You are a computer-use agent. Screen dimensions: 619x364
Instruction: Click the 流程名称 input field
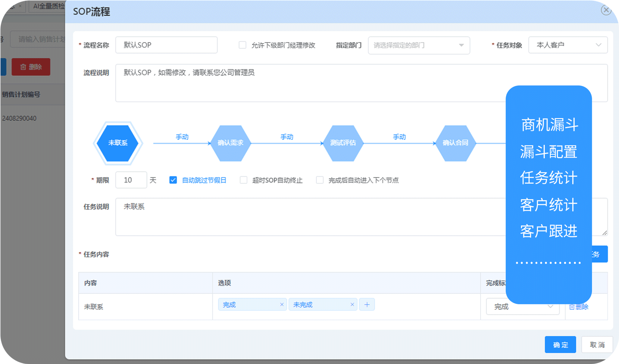tap(166, 45)
